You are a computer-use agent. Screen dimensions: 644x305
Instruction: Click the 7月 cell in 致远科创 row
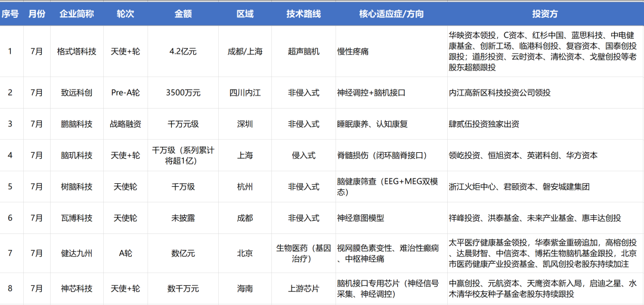37,93
